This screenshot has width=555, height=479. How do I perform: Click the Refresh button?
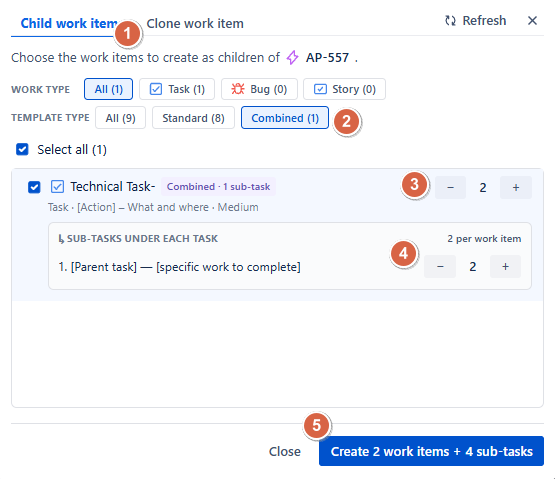point(475,21)
